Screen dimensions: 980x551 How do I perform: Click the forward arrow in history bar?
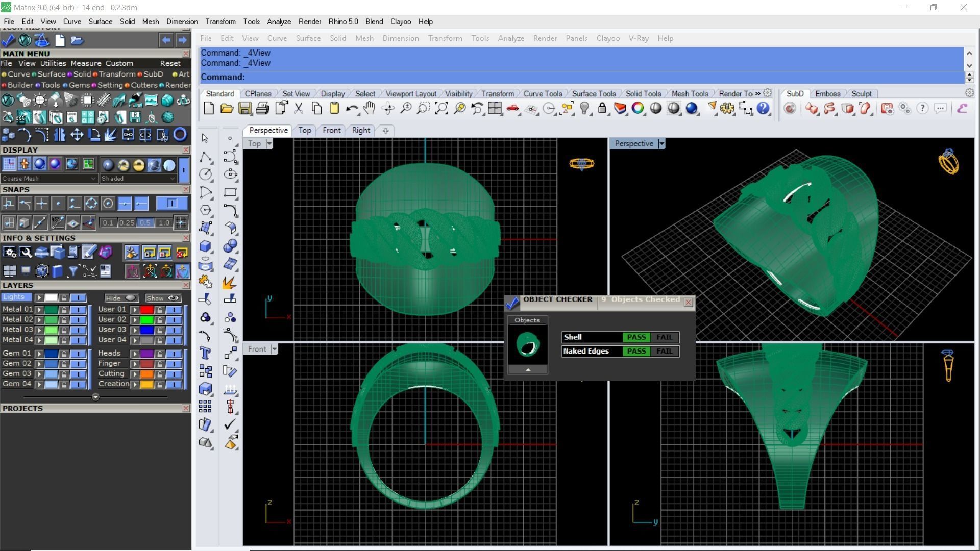click(x=182, y=40)
